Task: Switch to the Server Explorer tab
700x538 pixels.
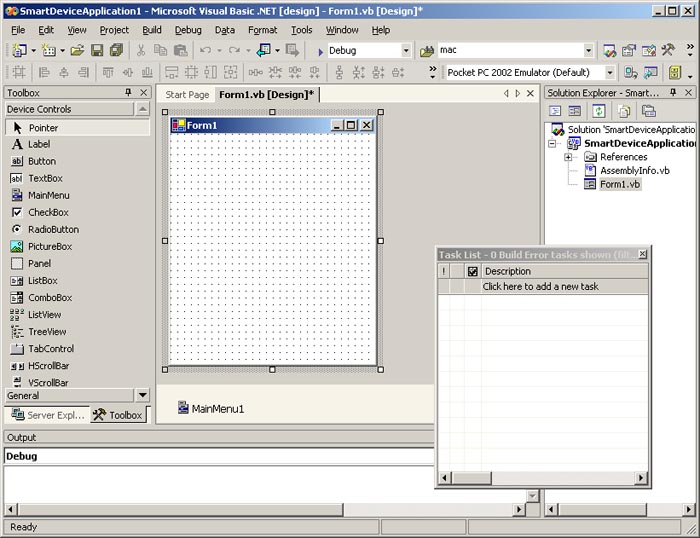Action: click(x=48, y=415)
